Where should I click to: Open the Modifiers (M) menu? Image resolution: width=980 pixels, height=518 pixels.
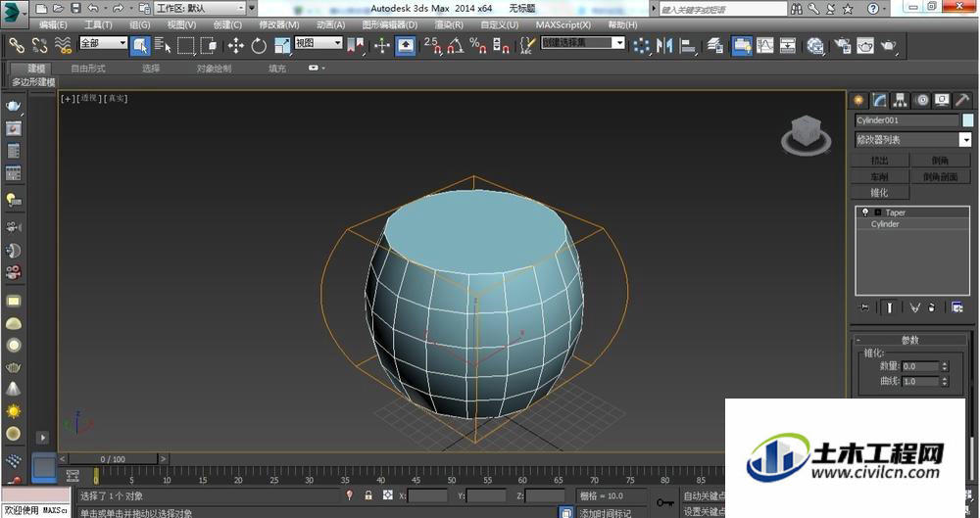coord(278,25)
